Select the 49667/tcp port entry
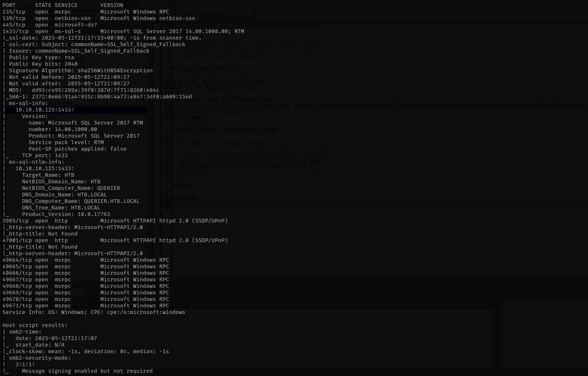588x376 pixels. tap(17, 280)
